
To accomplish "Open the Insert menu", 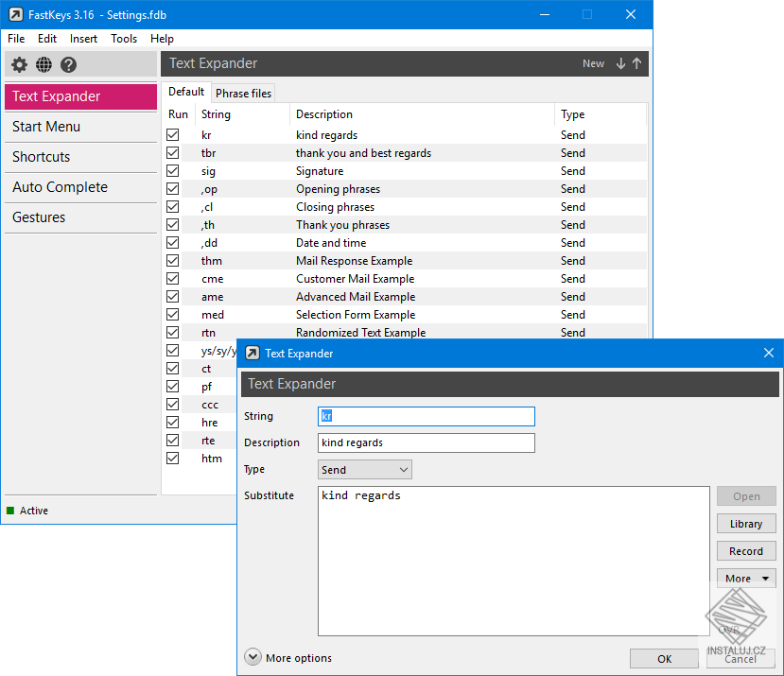I will click(x=83, y=39).
